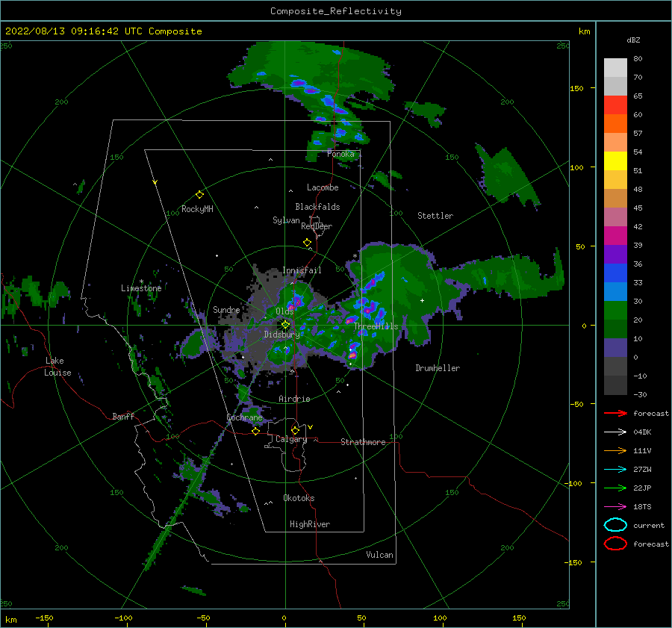
Task: Select the tan 45-48 dBZ color swatch
Action: [615, 198]
